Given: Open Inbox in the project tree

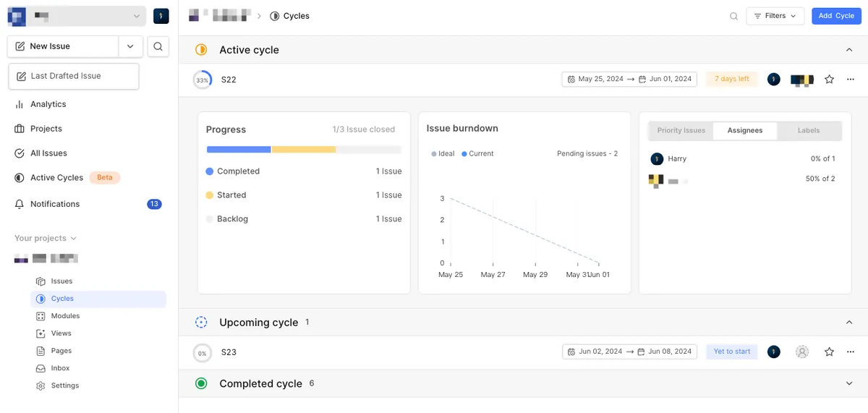Looking at the screenshot, I should point(60,368).
